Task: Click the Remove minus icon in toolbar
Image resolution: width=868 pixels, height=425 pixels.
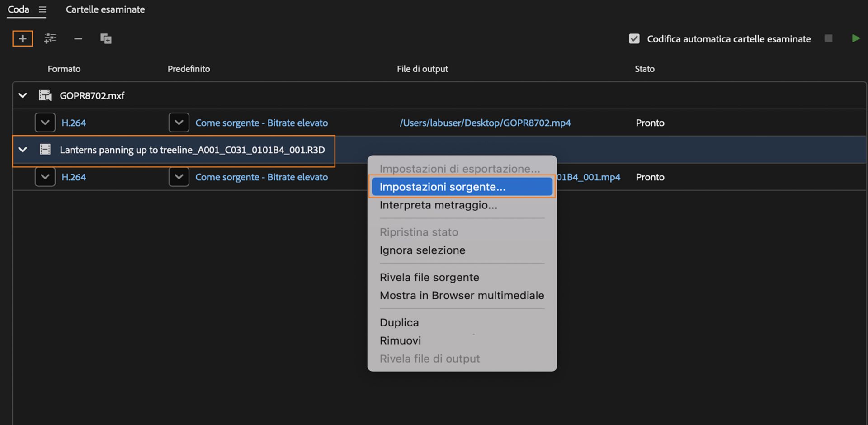Action: point(78,38)
